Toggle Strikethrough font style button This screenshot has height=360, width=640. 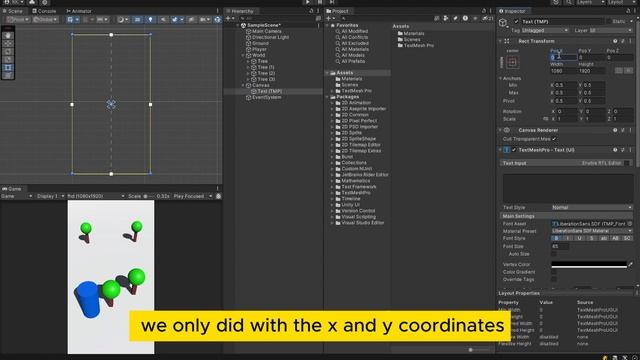tap(591, 238)
